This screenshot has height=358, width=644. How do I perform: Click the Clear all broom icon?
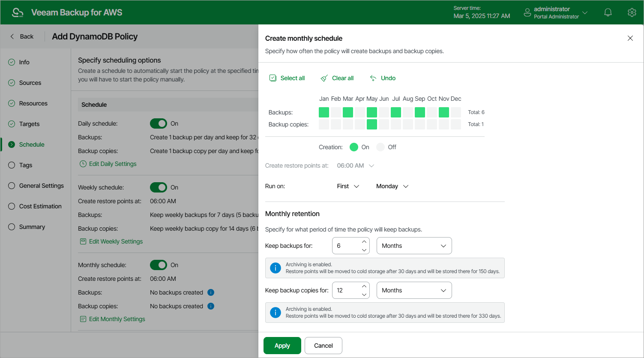(x=324, y=78)
